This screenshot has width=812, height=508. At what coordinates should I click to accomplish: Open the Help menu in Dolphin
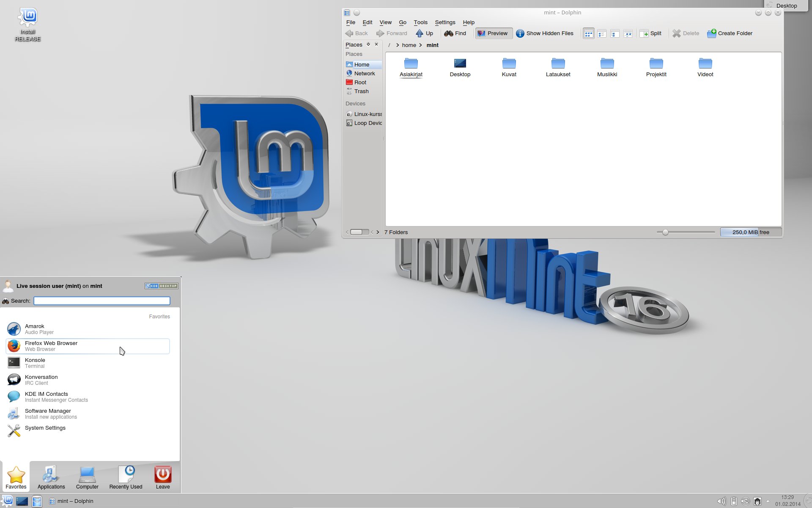point(469,22)
